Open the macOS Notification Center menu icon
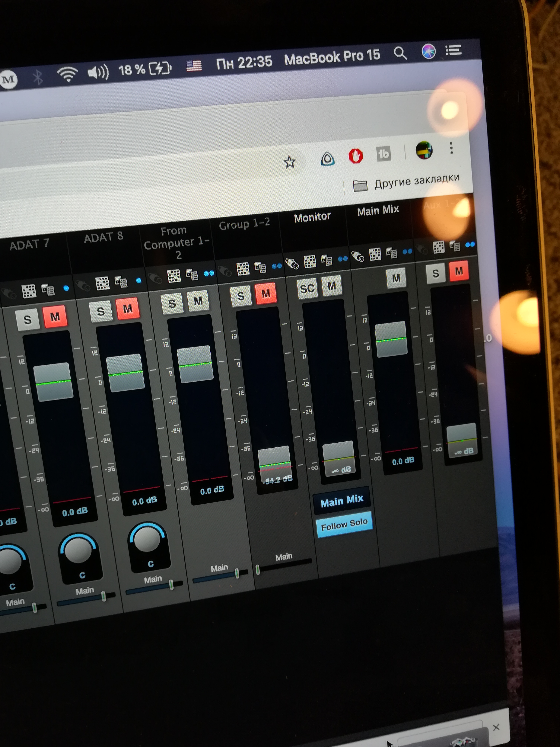Image resolution: width=560 pixels, height=747 pixels. coord(453,50)
